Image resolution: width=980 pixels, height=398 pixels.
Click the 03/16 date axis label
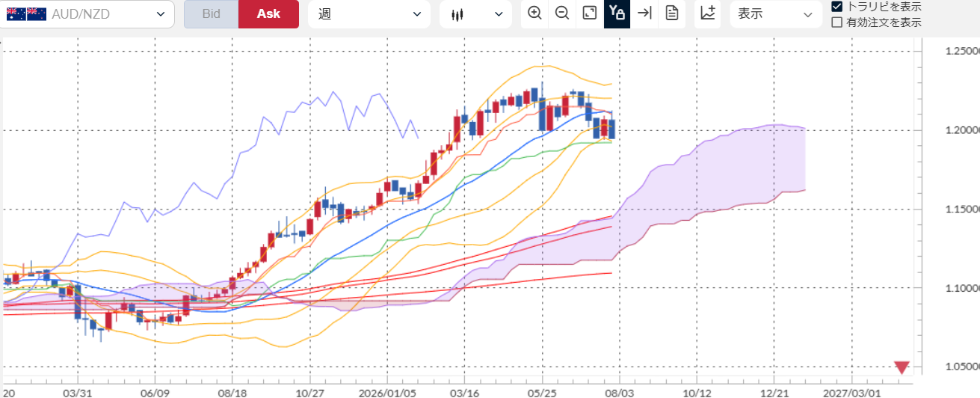(x=464, y=392)
